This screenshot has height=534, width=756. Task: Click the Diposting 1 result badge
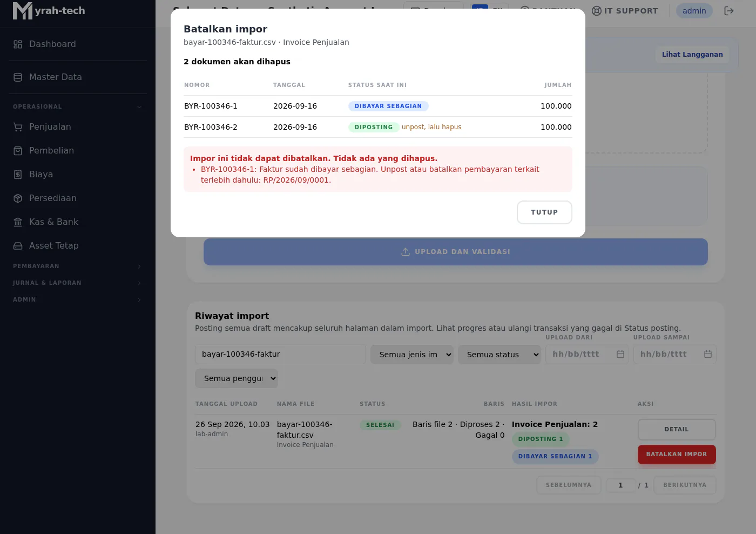541,439
